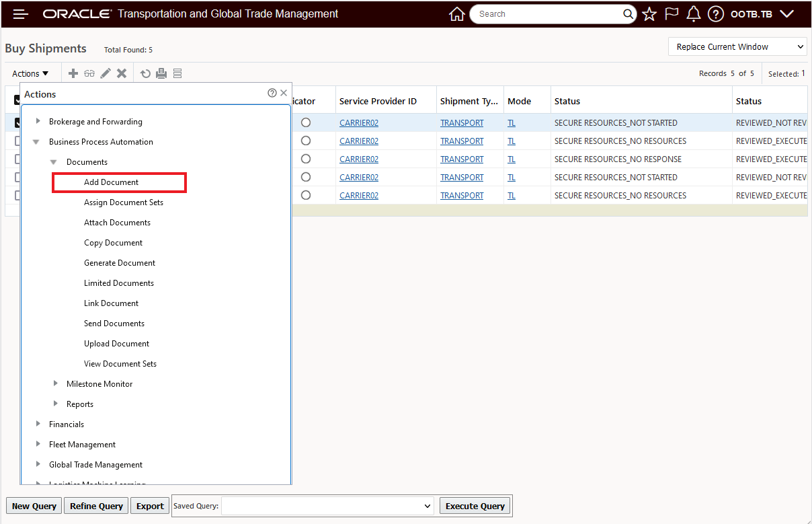Click the Refresh arrow icon
Screen dimensions: 812x524
point(145,73)
